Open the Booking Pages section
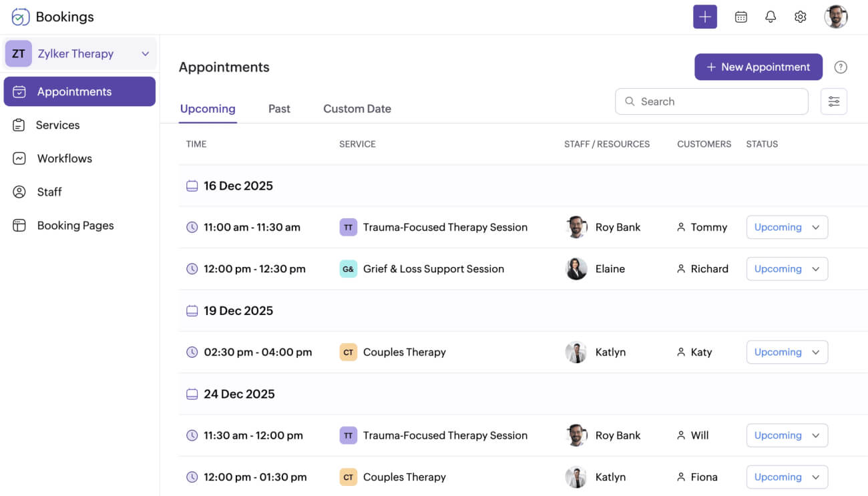The image size is (868, 496). pyautogui.click(x=19, y=225)
